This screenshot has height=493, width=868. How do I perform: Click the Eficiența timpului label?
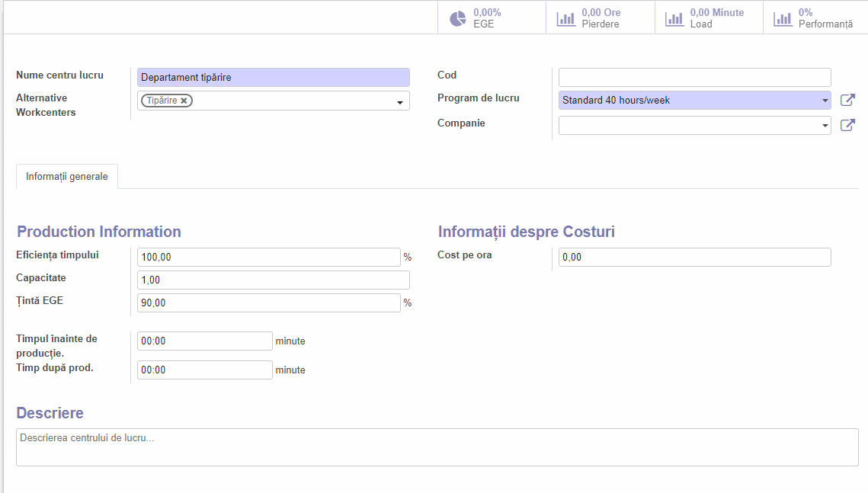pos(58,255)
